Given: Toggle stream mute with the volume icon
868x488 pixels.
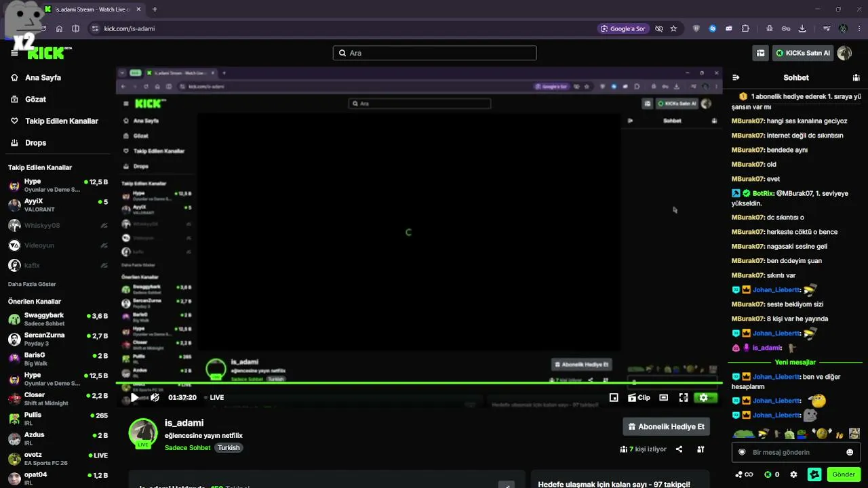Looking at the screenshot, I should [155, 398].
